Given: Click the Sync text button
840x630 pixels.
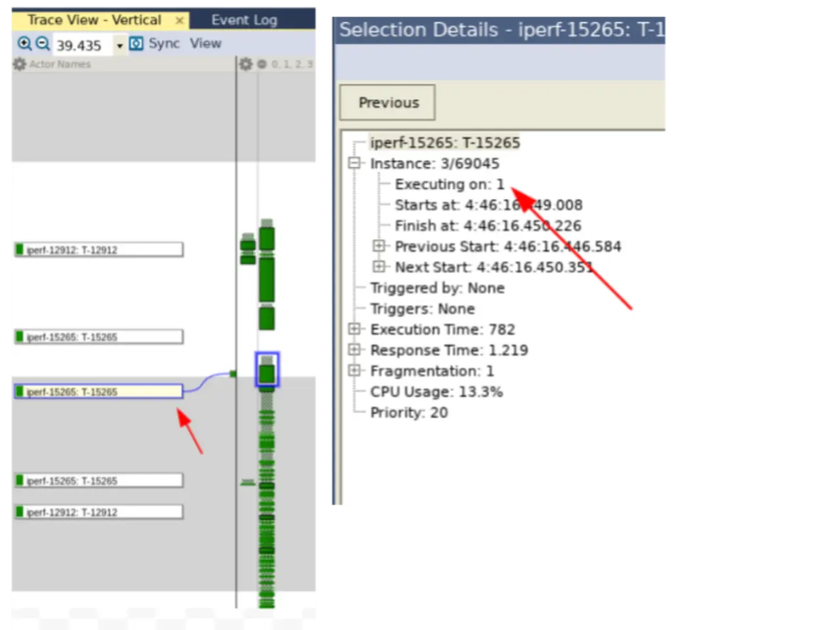Looking at the screenshot, I should [163, 44].
